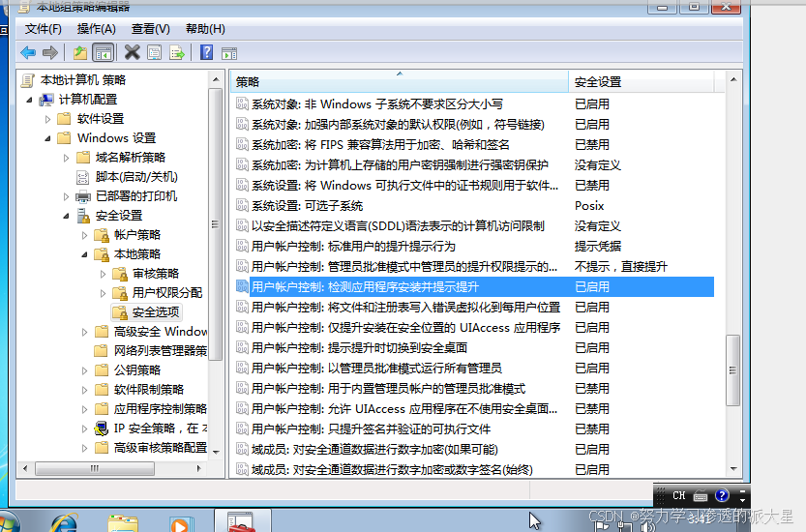Click policy icon of 用户帐户控制: 提示提升时切换到安全桌面
Image resolution: width=806 pixels, height=532 pixels.
[x=242, y=347]
